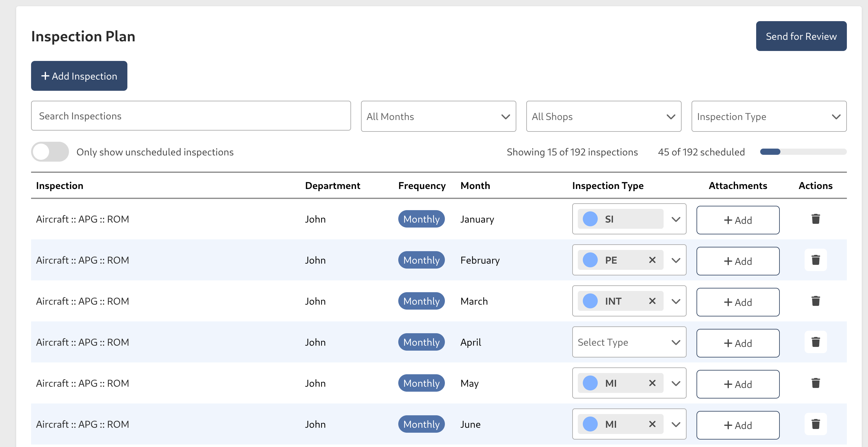Open Select Type dropdown for April
868x447 pixels.
[629, 342]
